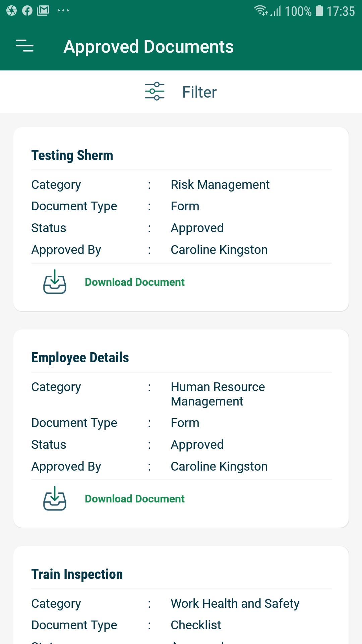The image size is (362, 644).
Task: Tap the Gmail notification icon in status bar
Action: (x=43, y=11)
